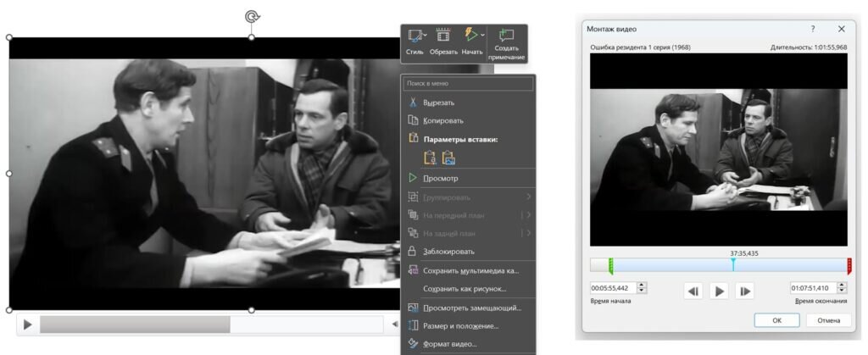Image resolution: width=868 pixels, height=355 pixels.
Task: Expand the Начать dropdown arrow
Action: 482,36
